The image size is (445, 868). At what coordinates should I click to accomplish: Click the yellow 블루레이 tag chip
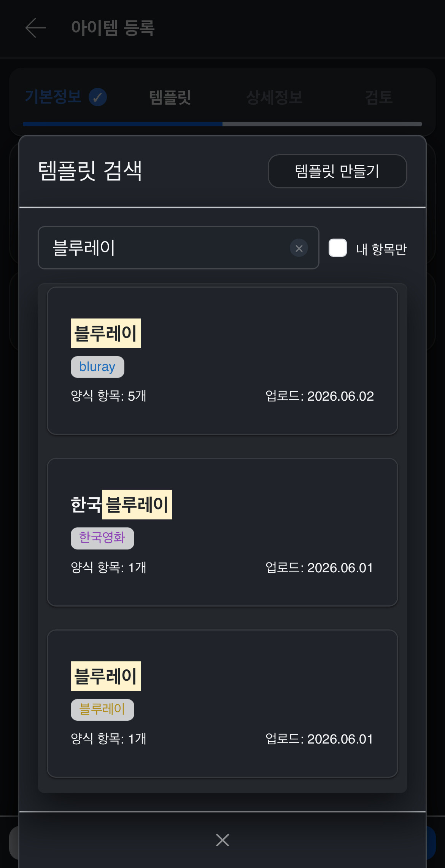pyautogui.click(x=102, y=710)
